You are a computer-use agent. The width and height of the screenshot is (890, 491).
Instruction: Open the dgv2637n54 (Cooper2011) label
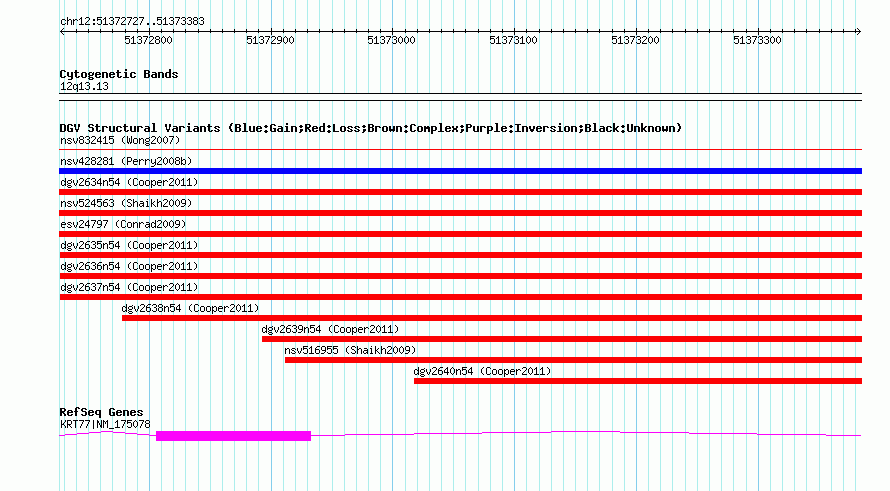129,287
